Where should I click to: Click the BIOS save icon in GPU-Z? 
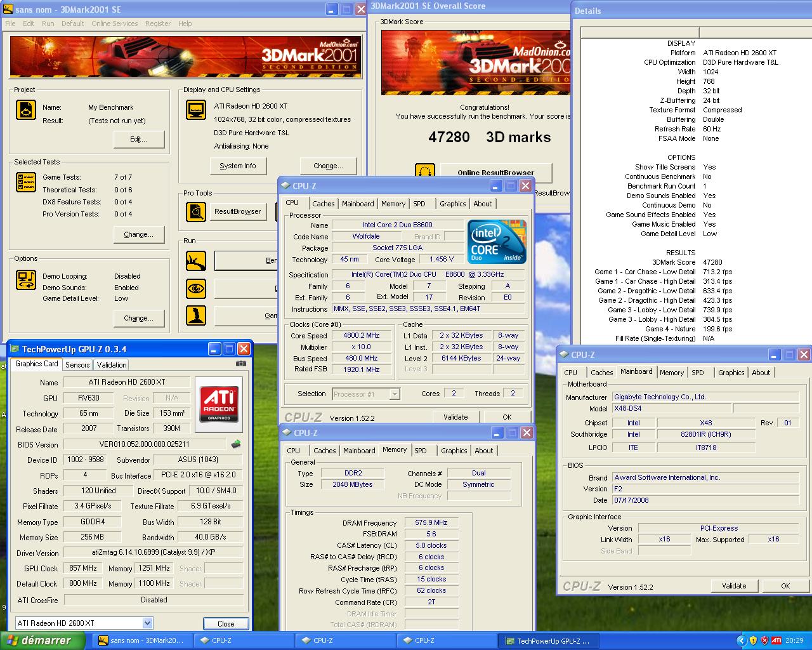tap(236, 444)
